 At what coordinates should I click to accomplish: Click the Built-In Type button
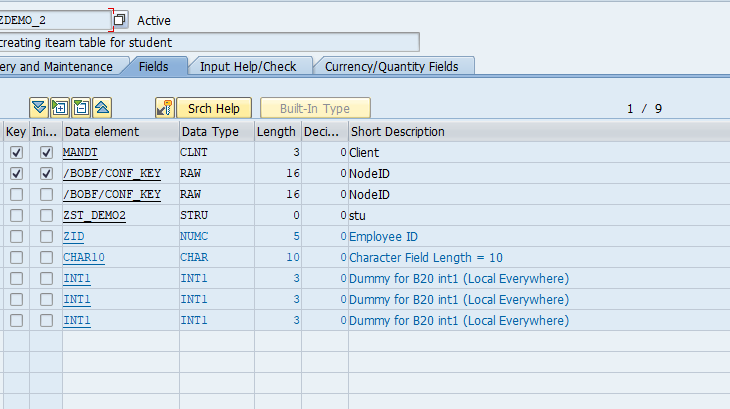(x=315, y=108)
